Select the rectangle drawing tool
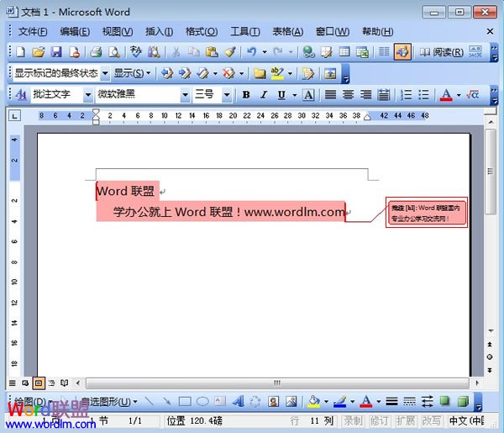 pyautogui.click(x=185, y=401)
